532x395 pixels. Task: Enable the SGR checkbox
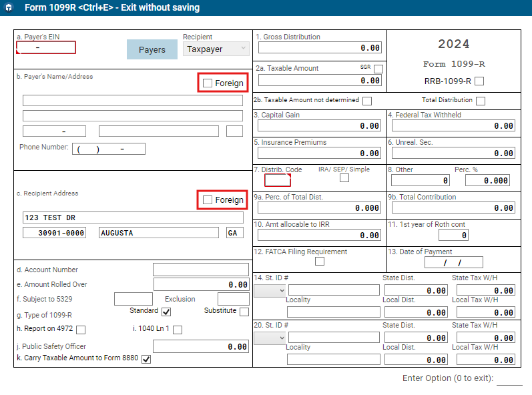378,69
